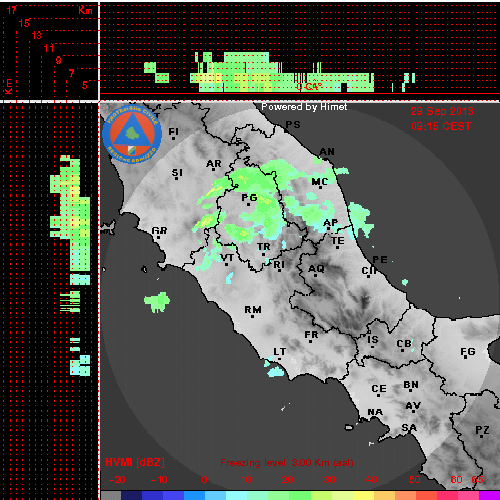
Task: Click the AN city label on coast
Action: tap(327, 152)
